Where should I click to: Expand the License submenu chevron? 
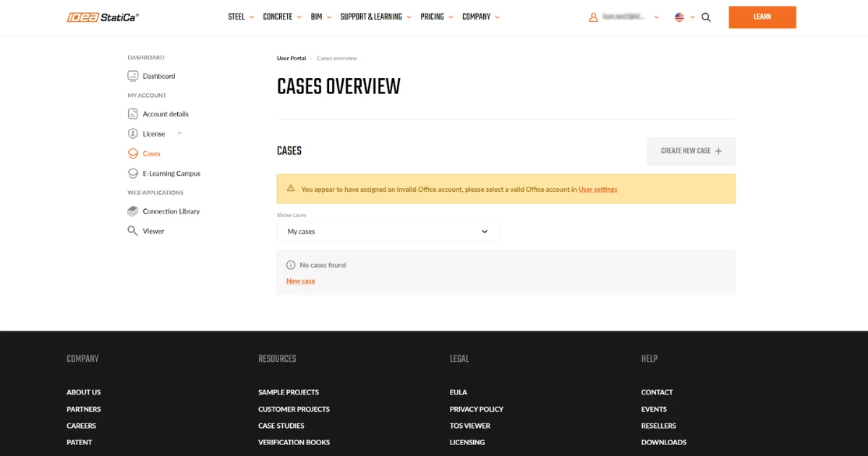(179, 133)
